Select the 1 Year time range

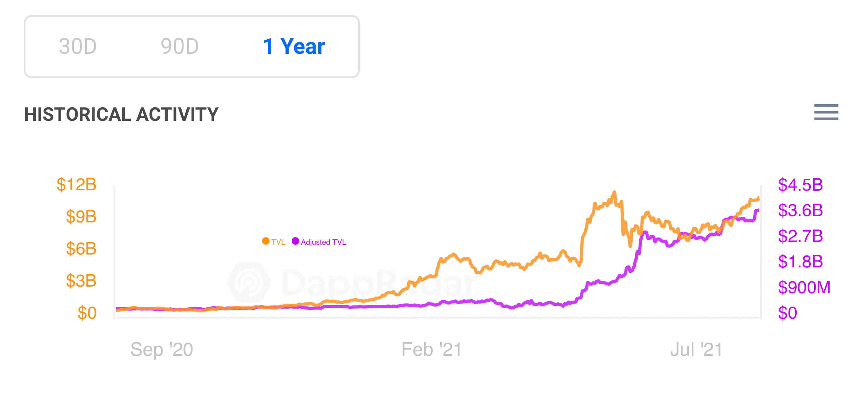[x=294, y=46]
